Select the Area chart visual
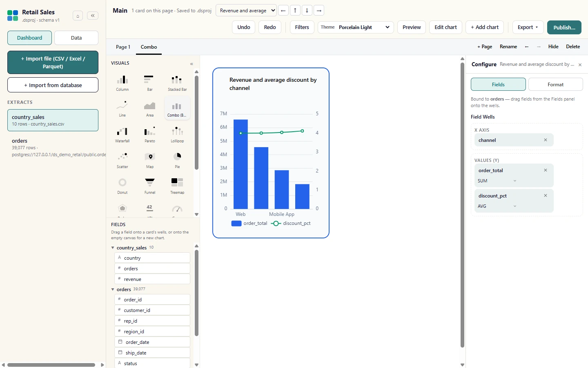 [x=150, y=108]
